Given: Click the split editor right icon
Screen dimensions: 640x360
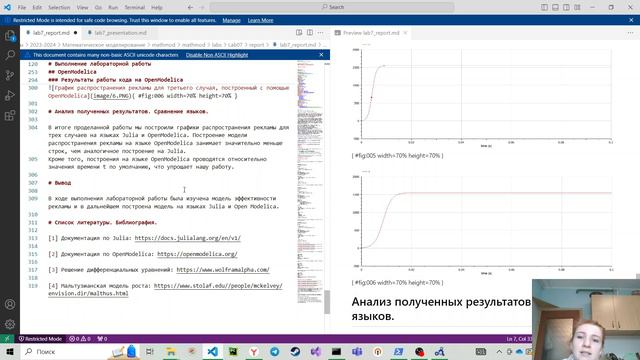Looking at the screenshot, I should [310, 33].
